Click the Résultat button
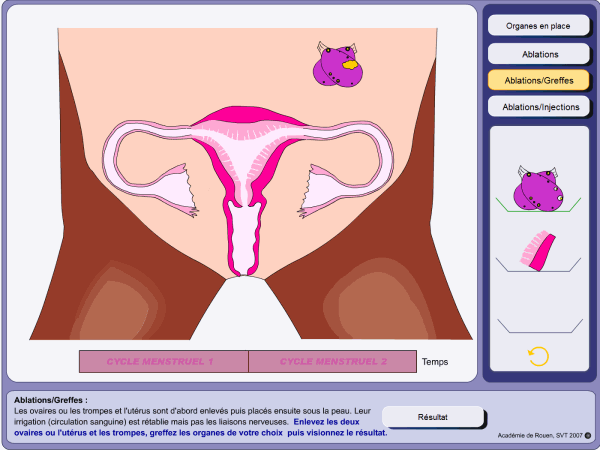The height and width of the screenshot is (450, 600). [433, 417]
